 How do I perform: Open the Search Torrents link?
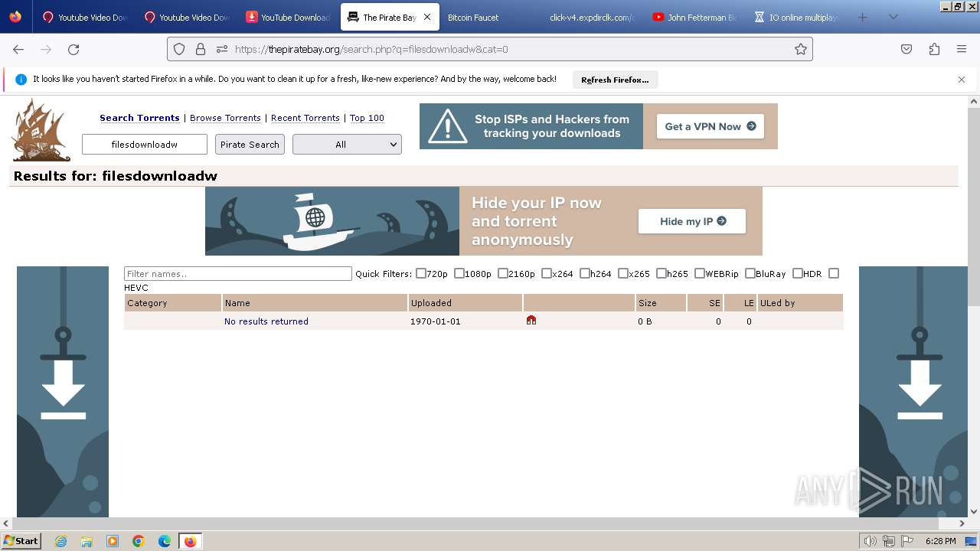coord(139,118)
